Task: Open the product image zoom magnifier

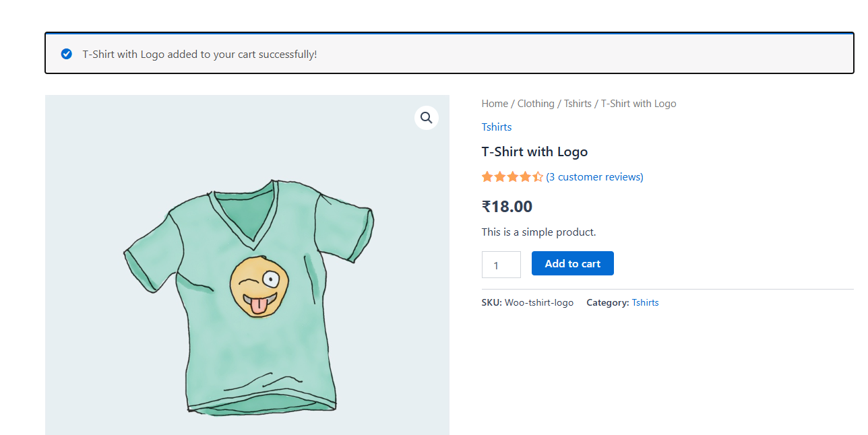Action: point(426,117)
